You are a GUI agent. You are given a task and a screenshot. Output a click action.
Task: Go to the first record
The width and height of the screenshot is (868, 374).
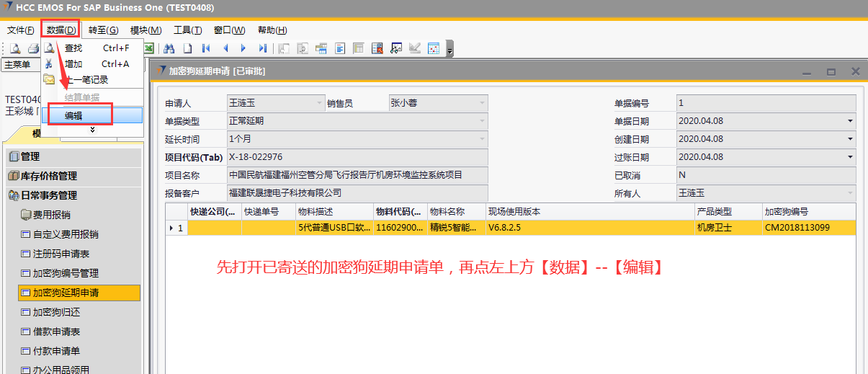click(206, 48)
